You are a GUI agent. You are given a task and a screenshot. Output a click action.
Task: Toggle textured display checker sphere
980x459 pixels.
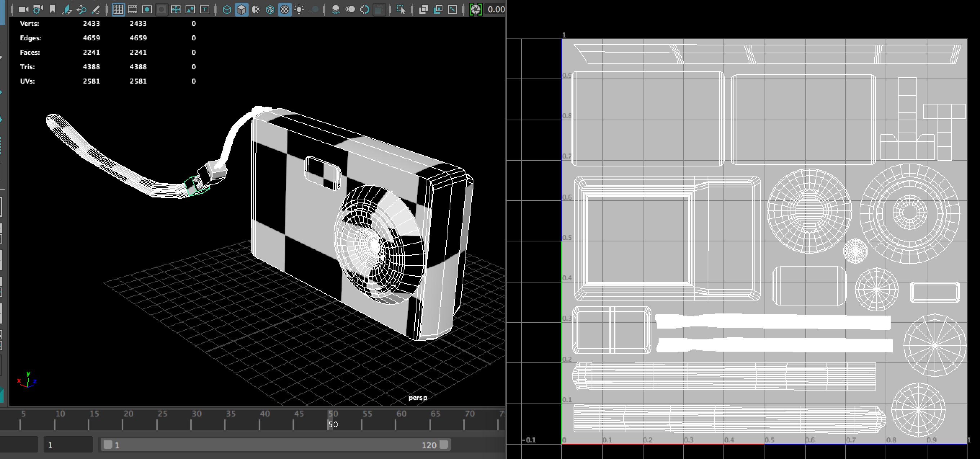tap(285, 9)
